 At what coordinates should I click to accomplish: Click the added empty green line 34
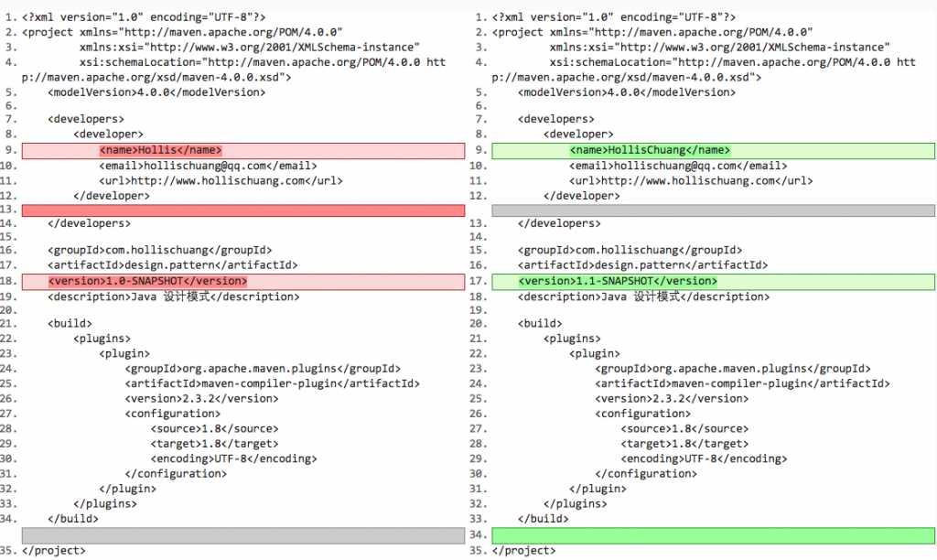point(713,535)
